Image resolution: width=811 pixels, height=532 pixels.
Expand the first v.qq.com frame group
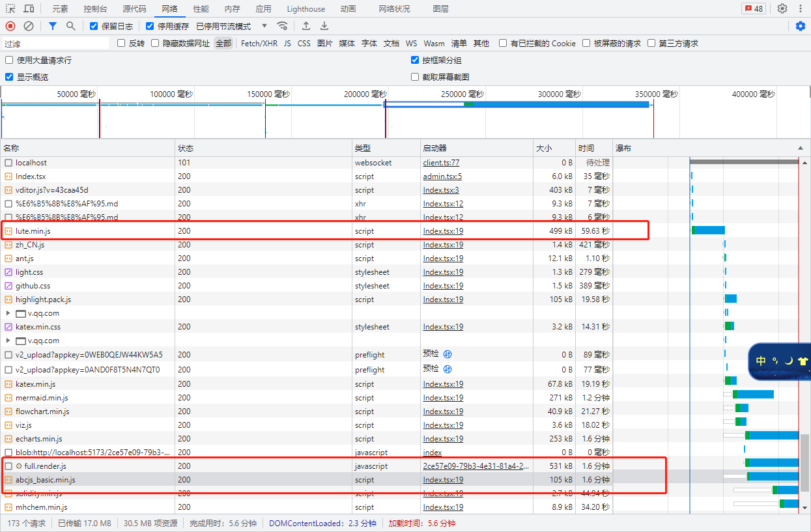pyautogui.click(x=8, y=313)
